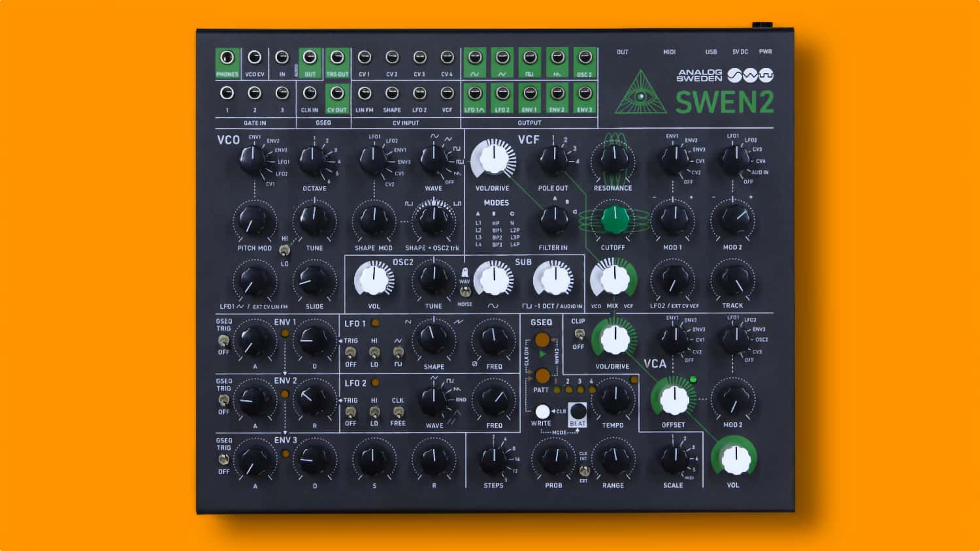Adjust the VCO PITCH MOD knob
This screenshot has height=551, width=980.
[x=253, y=221]
